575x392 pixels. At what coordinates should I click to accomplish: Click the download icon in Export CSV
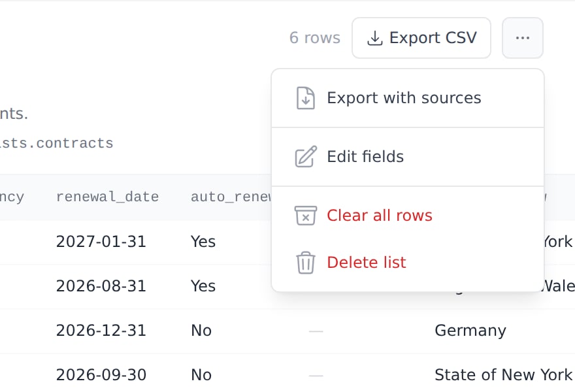[x=375, y=38]
